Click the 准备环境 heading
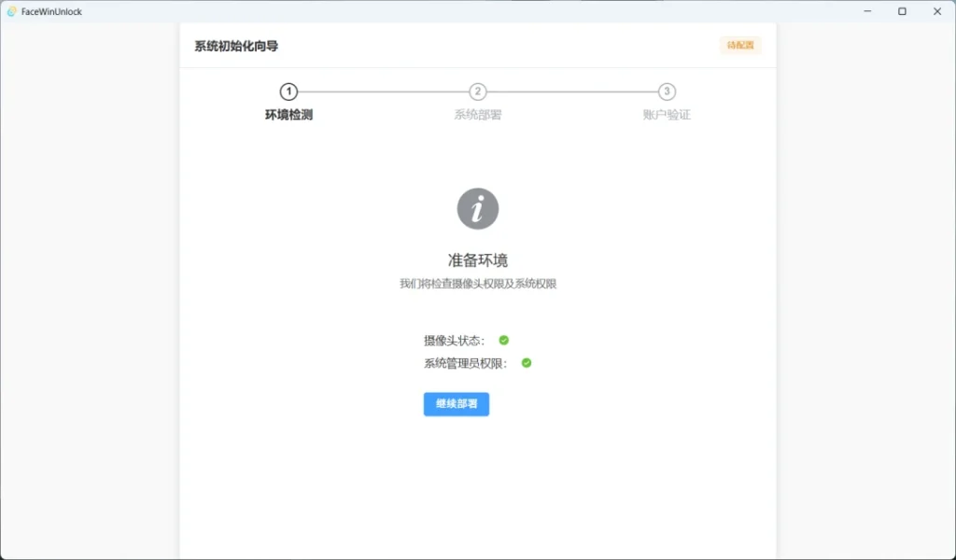This screenshot has height=560, width=956. pyautogui.click(x=478, y=259)
